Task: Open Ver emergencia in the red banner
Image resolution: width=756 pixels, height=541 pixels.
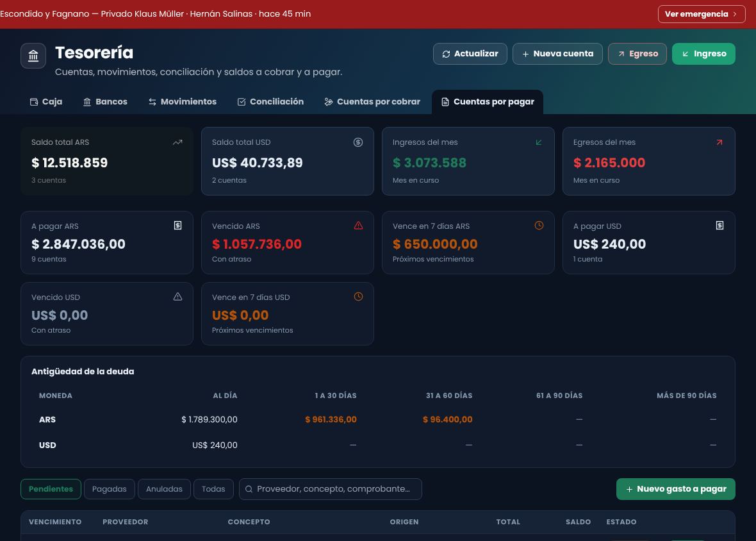Action: pos(702,14)
